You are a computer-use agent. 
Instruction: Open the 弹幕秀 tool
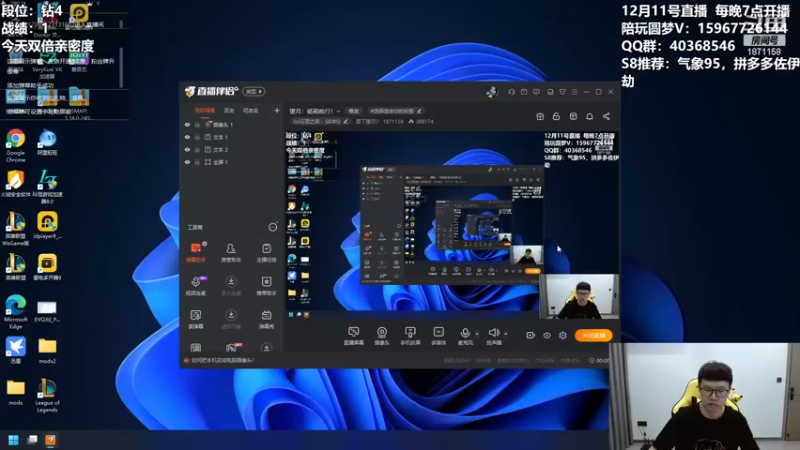point(266,319)
